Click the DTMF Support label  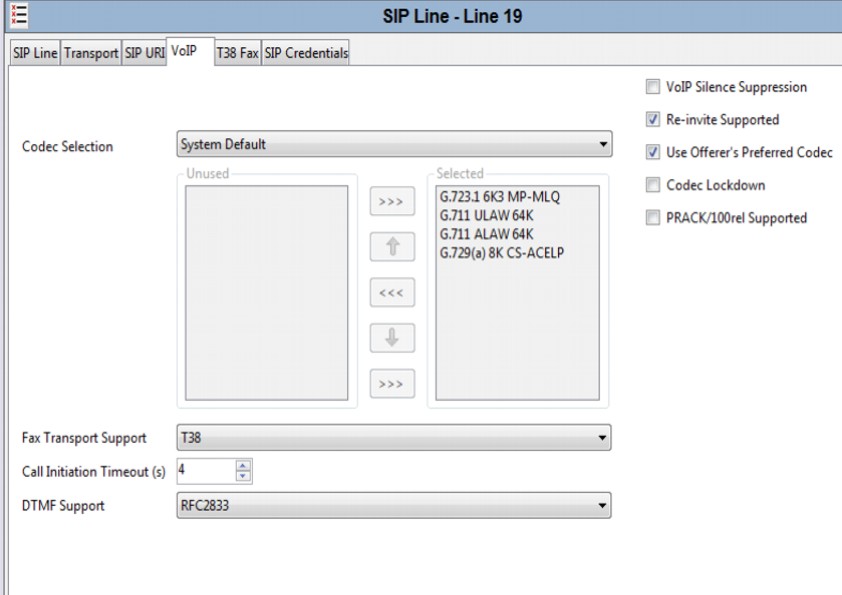pyautogui.click(x=63, y=506)
